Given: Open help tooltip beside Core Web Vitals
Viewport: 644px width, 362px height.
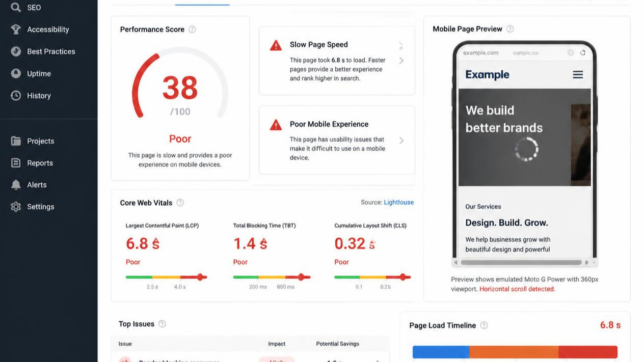Looking at the screenshot, I should point(180,203).
